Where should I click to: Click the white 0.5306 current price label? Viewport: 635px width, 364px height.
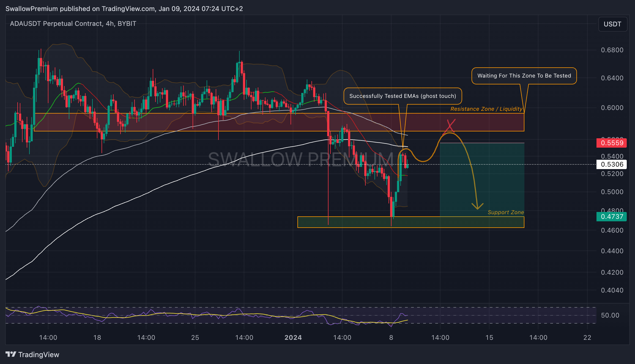611,164
